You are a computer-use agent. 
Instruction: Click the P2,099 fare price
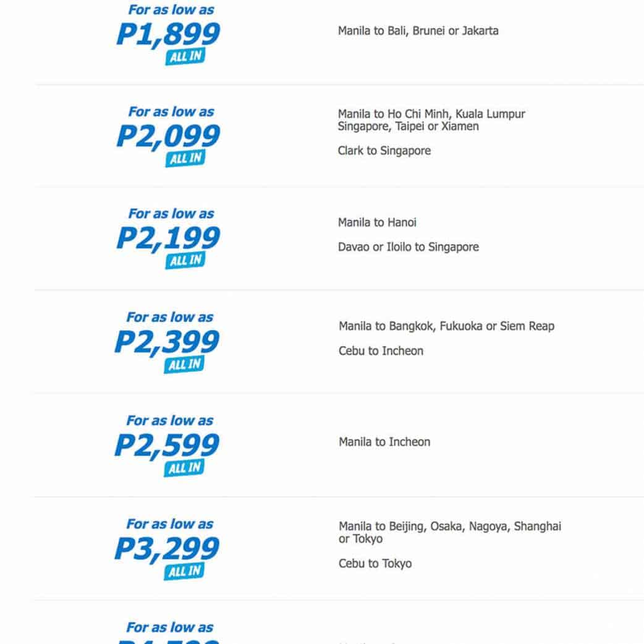168,137
